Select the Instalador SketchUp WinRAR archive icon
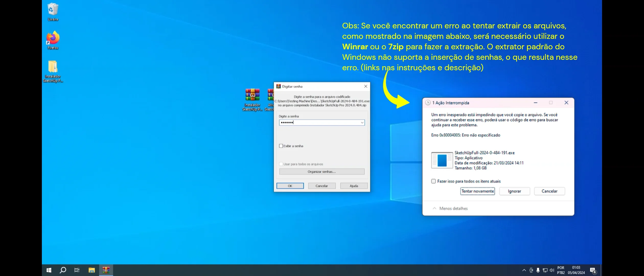Viewport: 644px width, 276px height. (252, 99)
